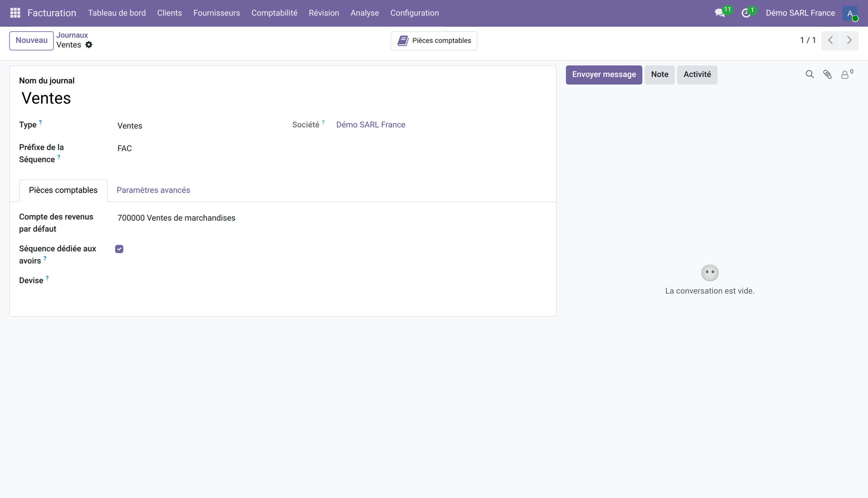This screenshot has height=498, width=868.
Task: Click the Envoyer message button
Action: click(604, 75)
